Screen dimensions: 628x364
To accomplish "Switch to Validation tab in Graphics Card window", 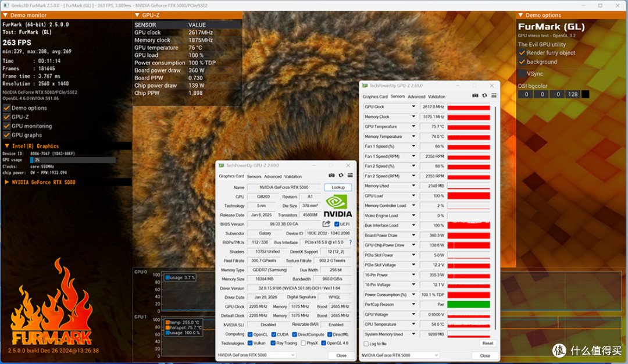I will pyautogui.click(x=292, y=176).
